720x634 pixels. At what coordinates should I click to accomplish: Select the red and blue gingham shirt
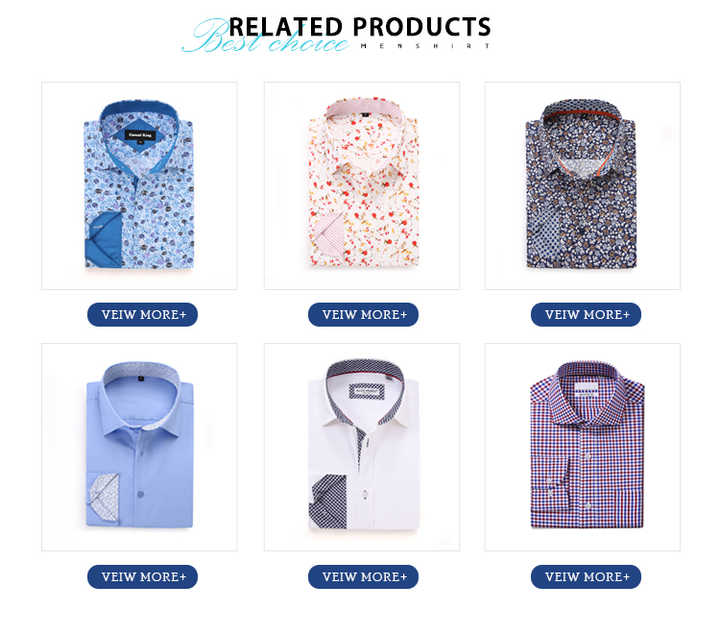[x=583, y=447]
